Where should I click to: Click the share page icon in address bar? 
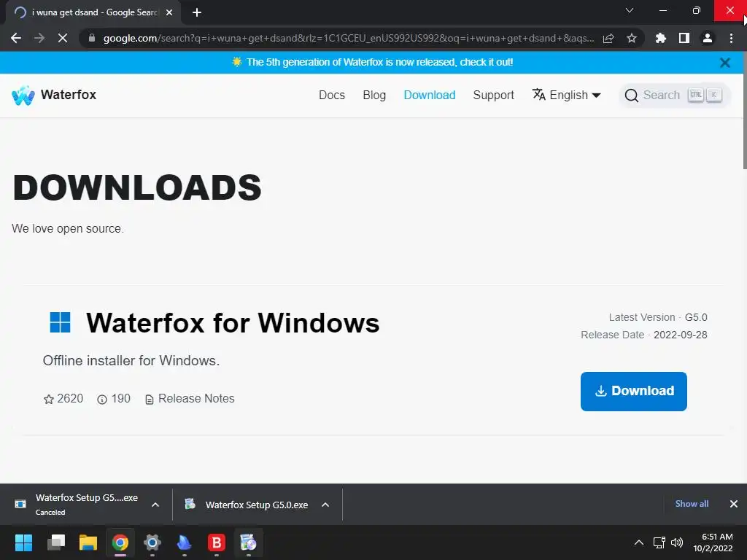tap(608, 38)
